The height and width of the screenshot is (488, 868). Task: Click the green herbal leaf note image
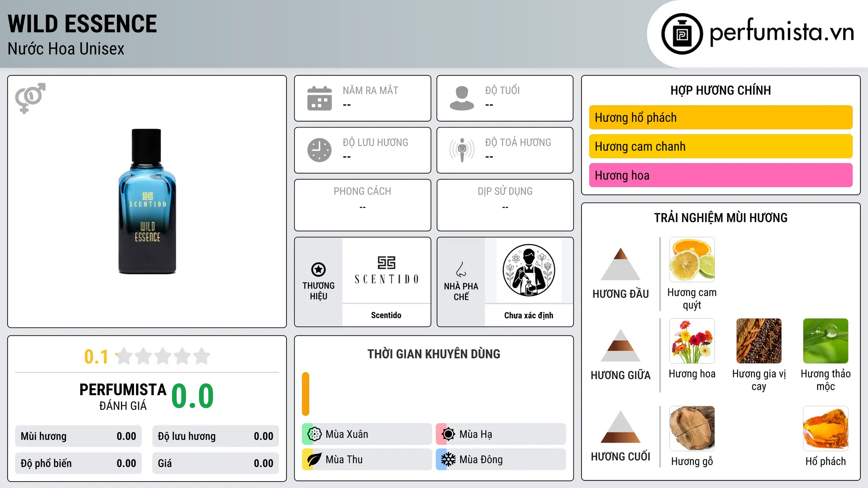coord(826,341)
